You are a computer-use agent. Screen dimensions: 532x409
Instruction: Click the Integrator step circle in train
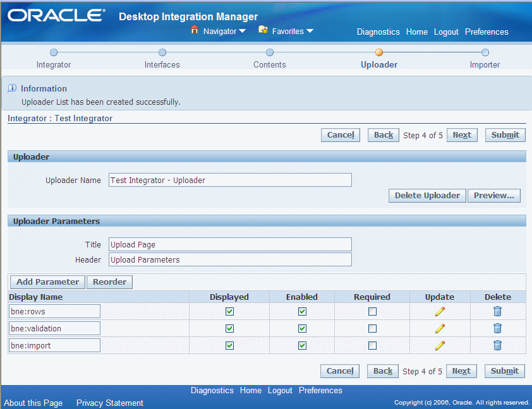point(54,52)
